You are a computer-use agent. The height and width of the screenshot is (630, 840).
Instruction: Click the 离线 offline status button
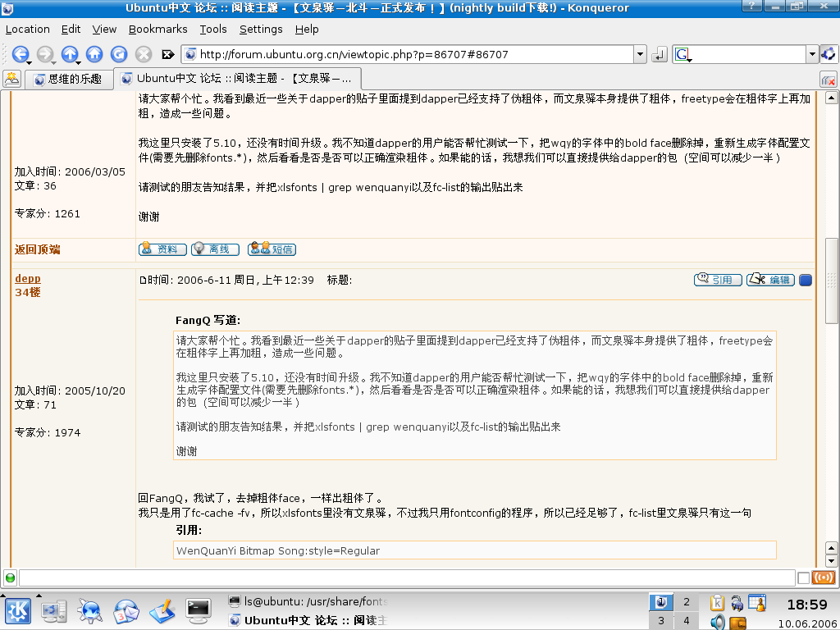click(x=215, y=249)
